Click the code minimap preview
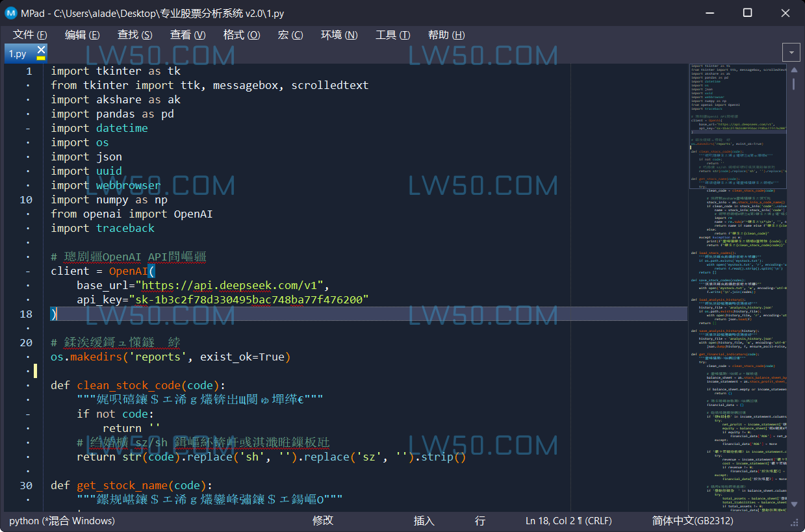Viewport: 805px width, 532px height. [x=737, y=260]
